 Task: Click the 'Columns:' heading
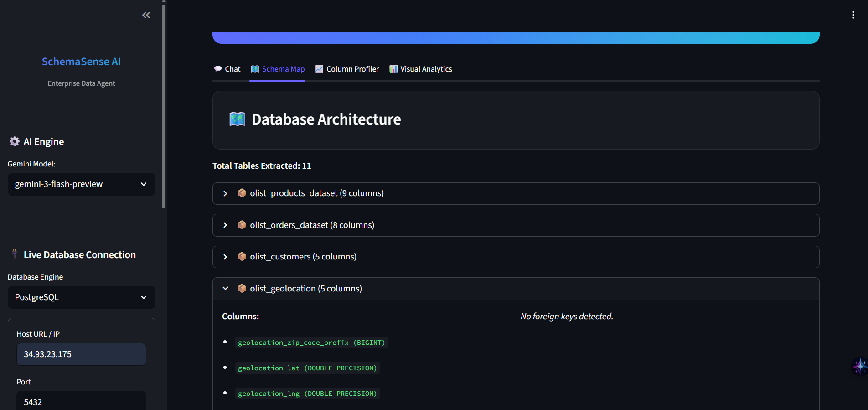pos(240,317)
